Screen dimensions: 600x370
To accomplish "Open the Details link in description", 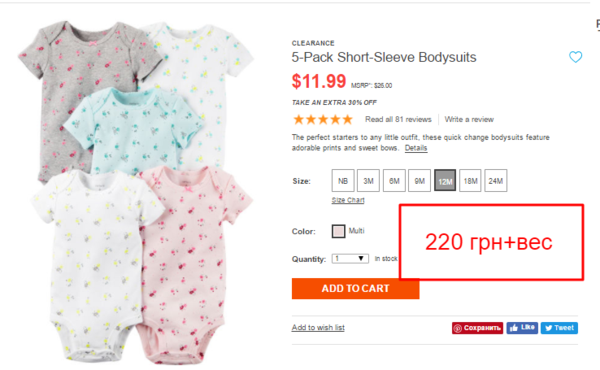I will click(x=416, y=148).
